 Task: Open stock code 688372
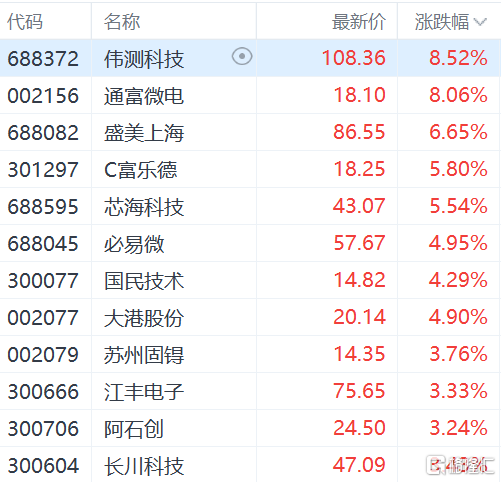(43, 58)
